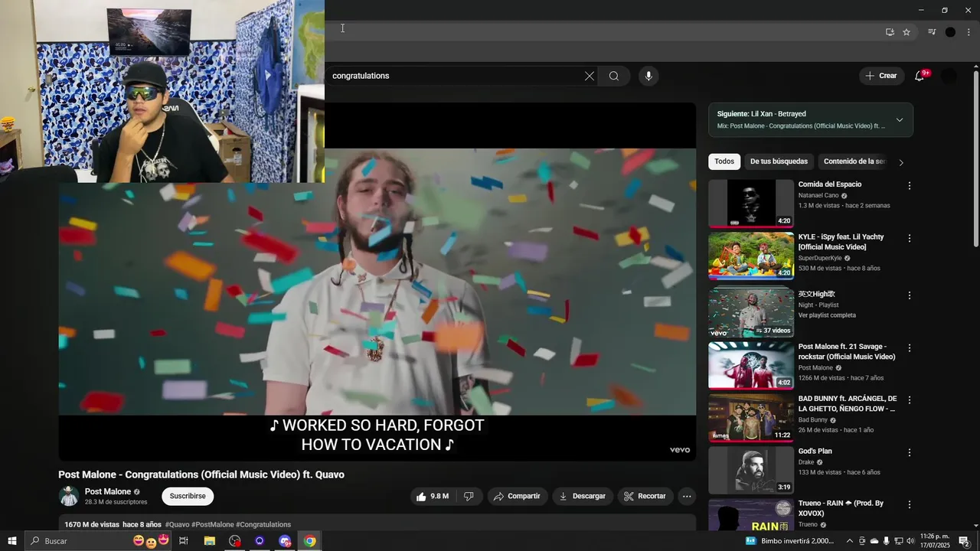Open KYLE iSpy video thumbnail
The width and height of the screenshot is (980, 551).
pos(751,256)
